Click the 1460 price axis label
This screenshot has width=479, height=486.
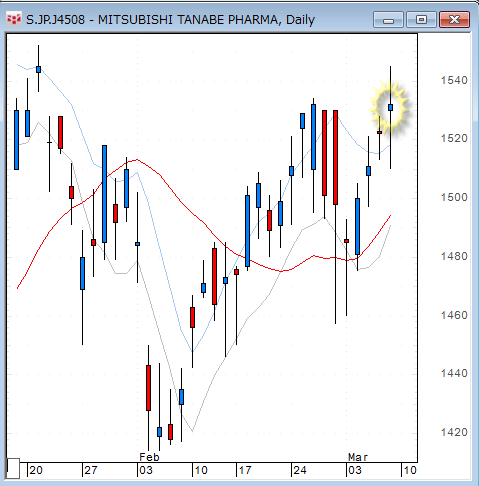tap(454, 315)
